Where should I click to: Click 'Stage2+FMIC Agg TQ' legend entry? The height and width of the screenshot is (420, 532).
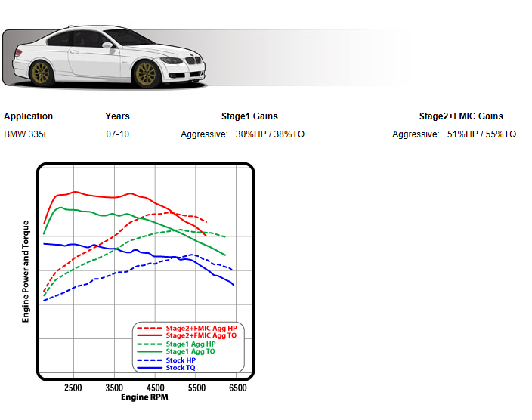tap(201, 335)
